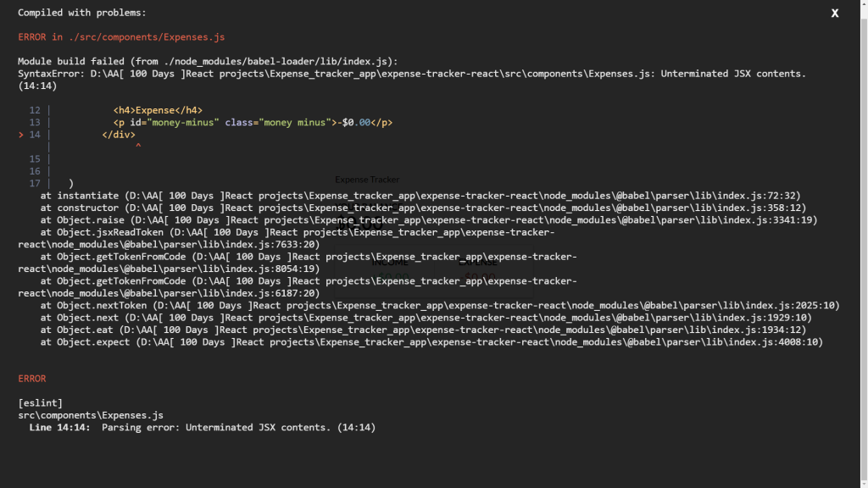Viewport: 868px width, 488px height.
Task: Click the scrollbar up arrow
Action: tap(864, 4)
